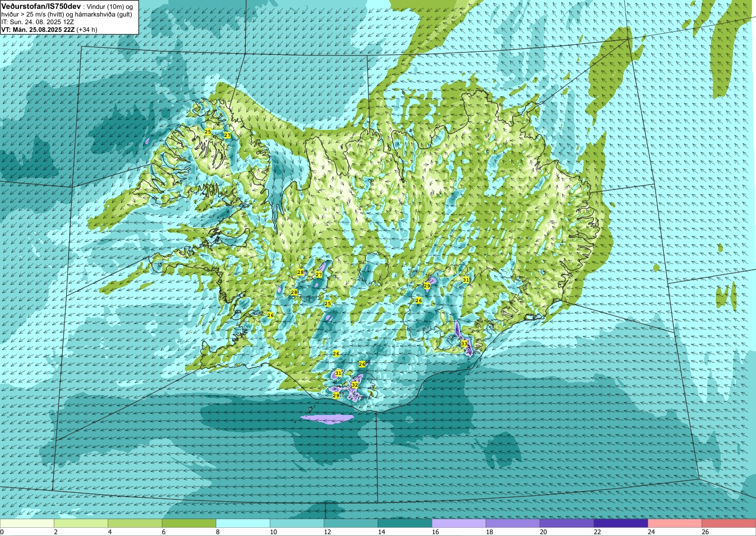Pick the teal 12–14 m/s legend swatch
756x536 pixels.
pyautogui.click(x=351, y=524)
